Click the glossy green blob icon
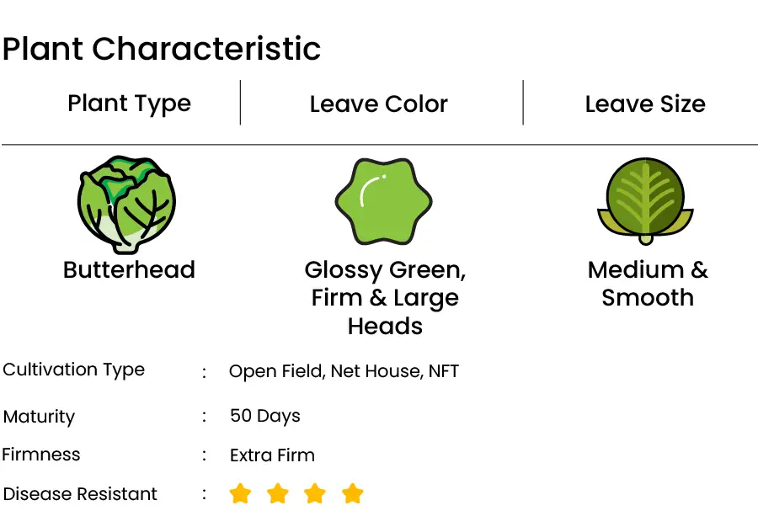 coord(383,202)
